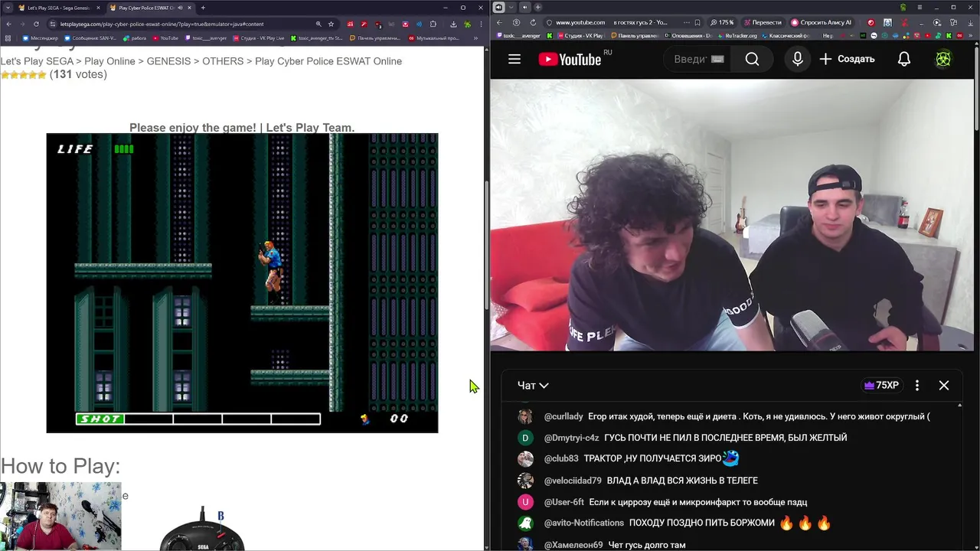Viewport: 980px width, 551px height.
Task: Go back in the Chrome window
Action: point(8,24)
